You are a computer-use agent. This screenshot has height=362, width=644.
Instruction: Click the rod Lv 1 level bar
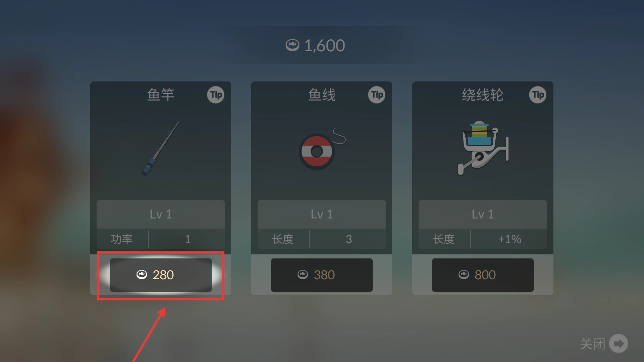[161, 214]
